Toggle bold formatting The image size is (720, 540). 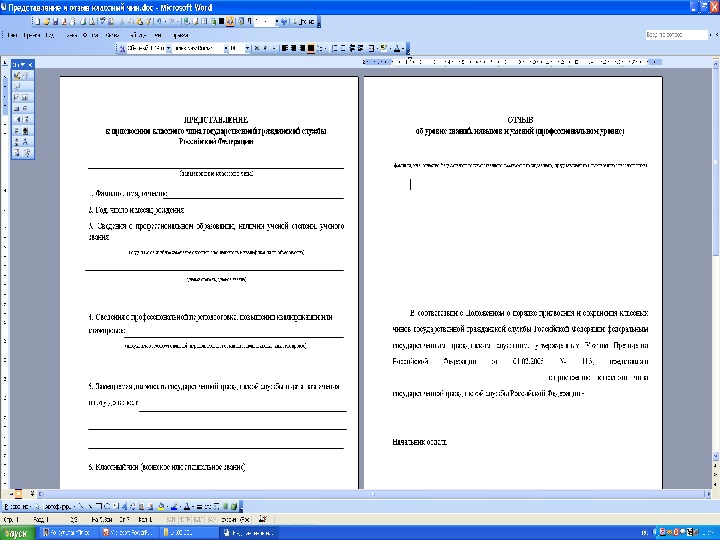click(x=257, y=48)
